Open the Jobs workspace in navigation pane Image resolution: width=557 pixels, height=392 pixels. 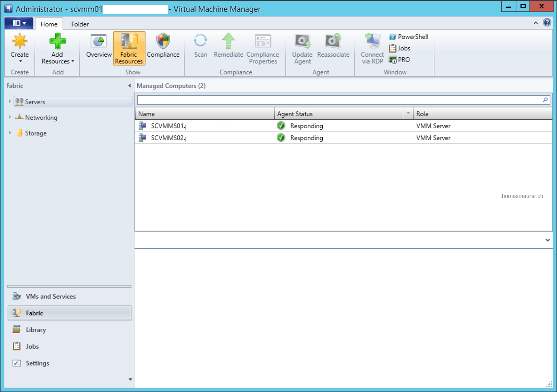pyautogui.click(x=70, y=346)
